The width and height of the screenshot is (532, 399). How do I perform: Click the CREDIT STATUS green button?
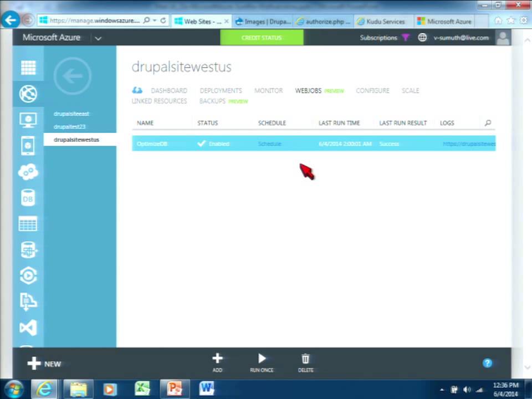pyautogui.click(x=262, y=38)
